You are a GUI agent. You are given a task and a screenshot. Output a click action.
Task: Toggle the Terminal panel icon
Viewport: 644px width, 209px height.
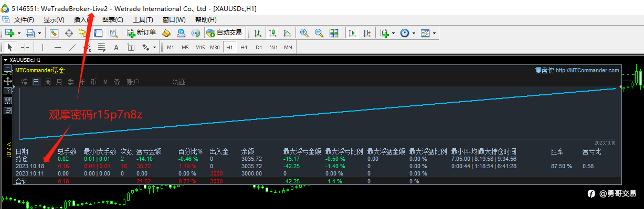tap(98, 32)
